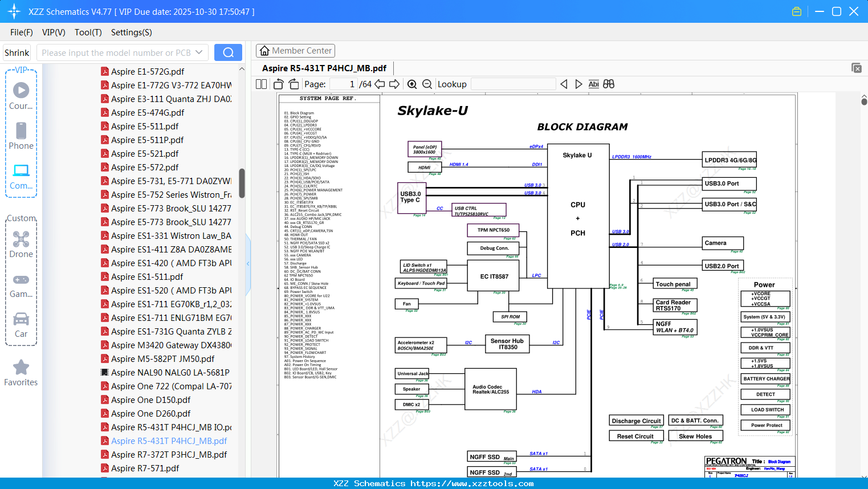Click the Lookup text input field
This screenshot has width=868, height=489.
(x=513, y=84)
